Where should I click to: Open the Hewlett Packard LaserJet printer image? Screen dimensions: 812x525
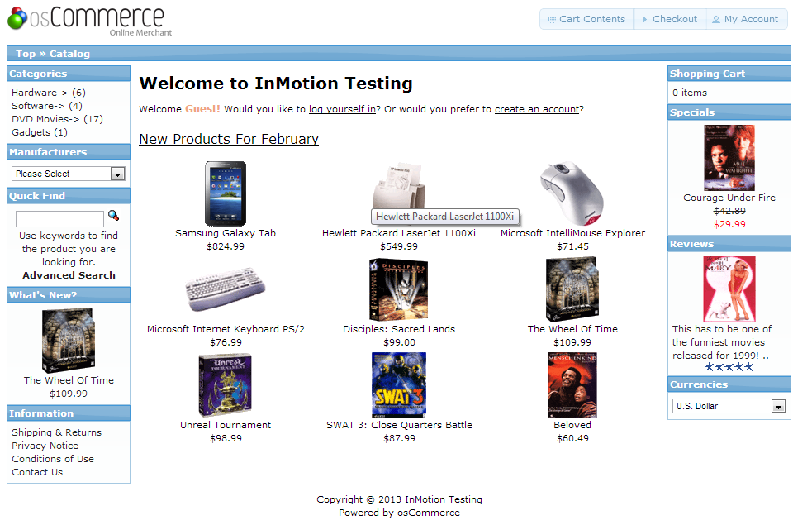pos(399,185)
